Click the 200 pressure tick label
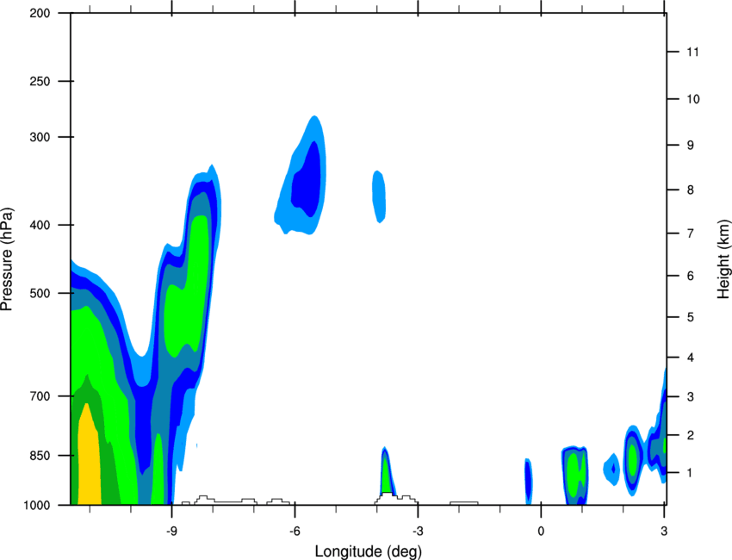The image size is (732, 560). [x=40, y=13]
